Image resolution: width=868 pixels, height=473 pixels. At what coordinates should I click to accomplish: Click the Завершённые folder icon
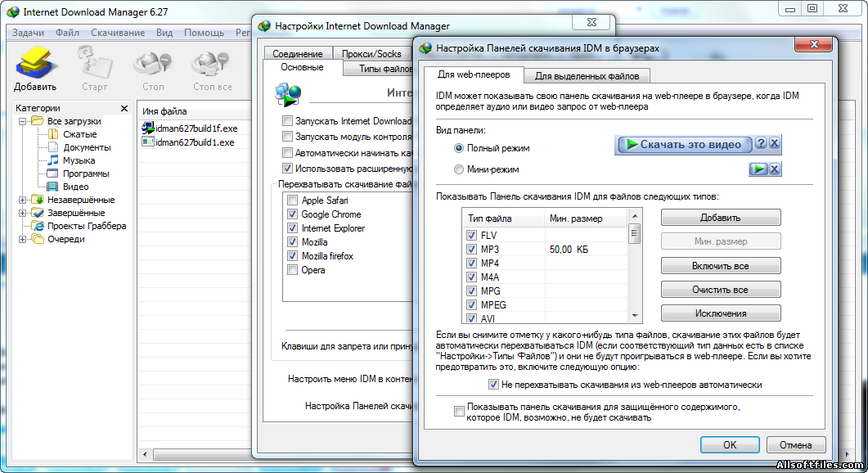38,213
